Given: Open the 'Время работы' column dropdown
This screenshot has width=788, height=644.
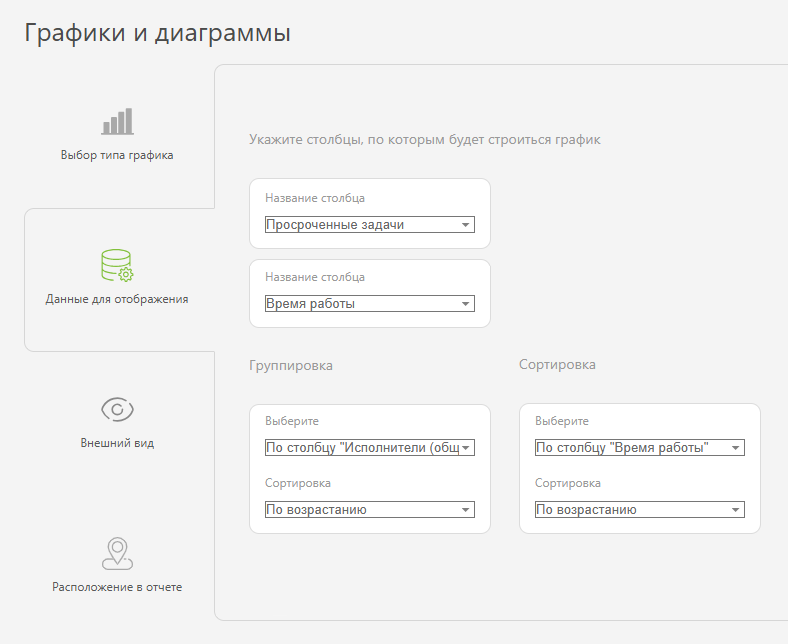Looking at the screenshot, I should (370, 304).
